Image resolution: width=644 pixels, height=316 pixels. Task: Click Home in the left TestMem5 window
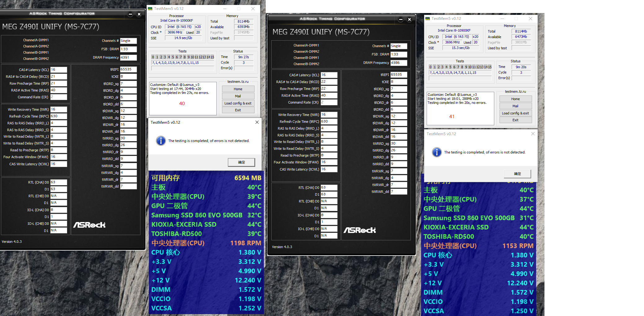pos(238,89)
